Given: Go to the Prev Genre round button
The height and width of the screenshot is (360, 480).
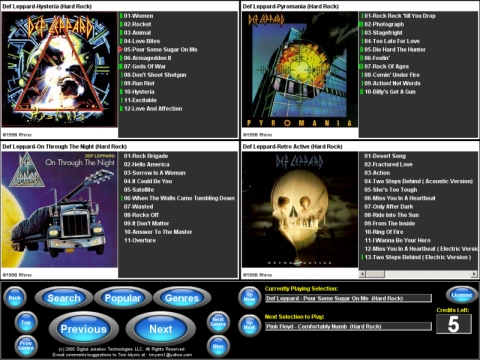Looking at the screenshot, I should pos(26,345).
